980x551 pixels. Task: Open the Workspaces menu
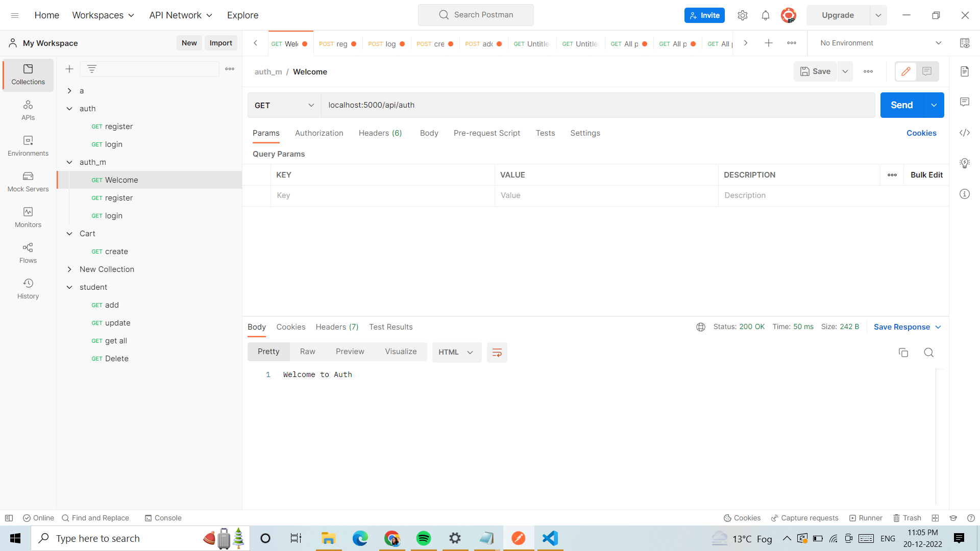click(x=103, y=15)
